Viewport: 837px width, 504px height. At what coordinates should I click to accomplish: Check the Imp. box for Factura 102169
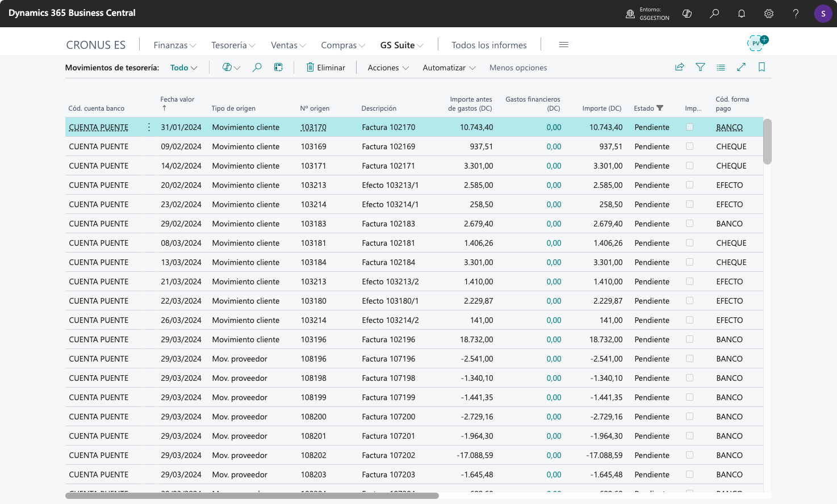click(x=689, y=146)
